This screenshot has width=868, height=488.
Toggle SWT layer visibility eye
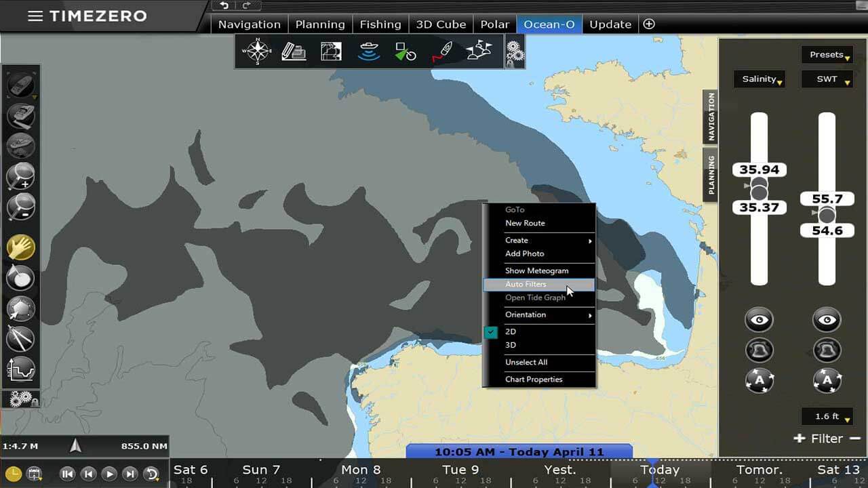pyautogui.click(x=827, y=320)
